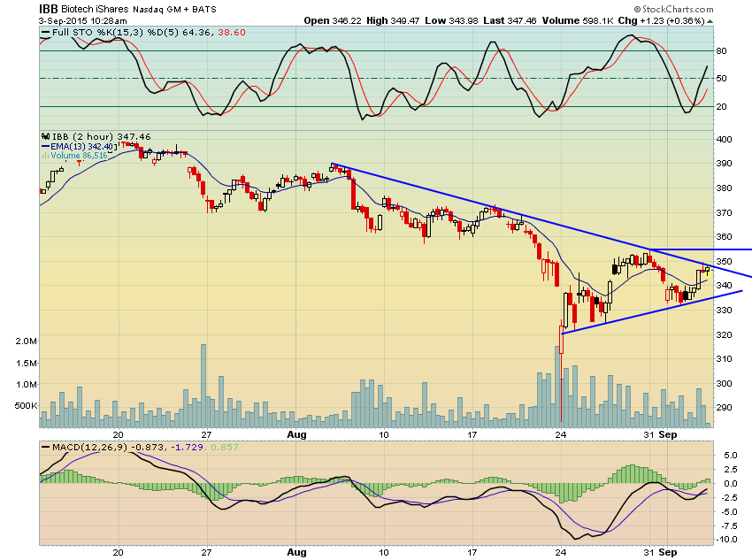This screenshot has width=752, height=560.
Task: Open the StockCharts.com copyright link
Action: coord(673,9)
